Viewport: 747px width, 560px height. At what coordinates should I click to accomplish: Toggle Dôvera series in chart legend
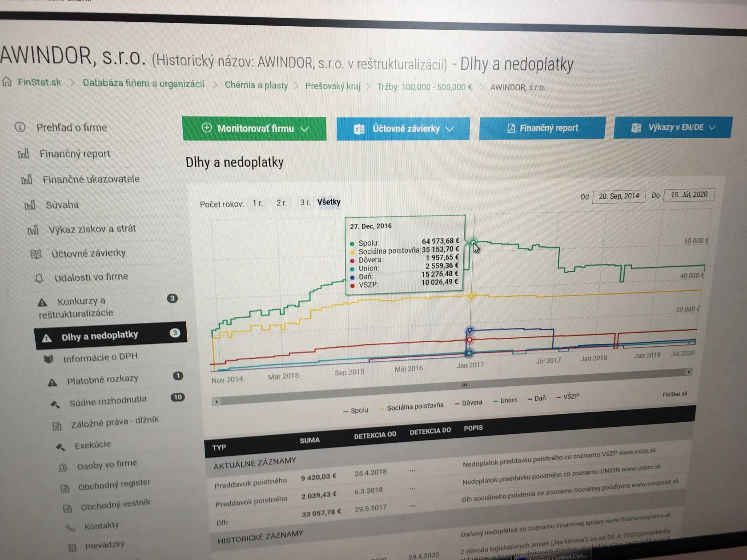468,403
